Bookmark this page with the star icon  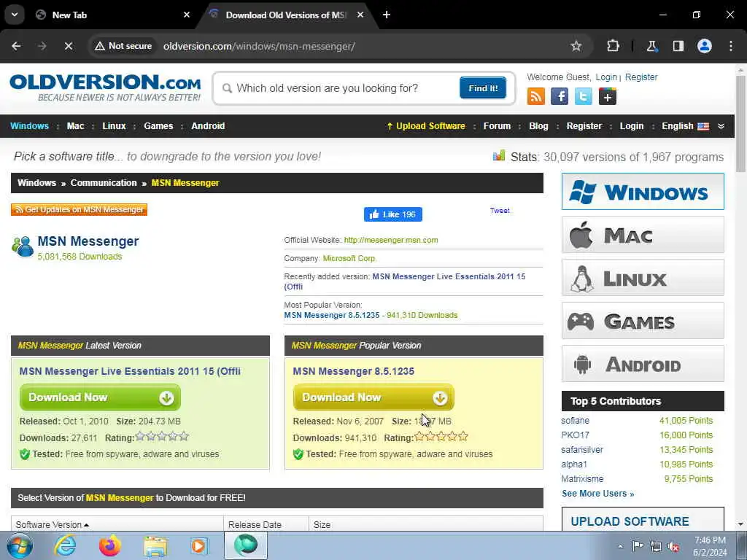point(576,46)
